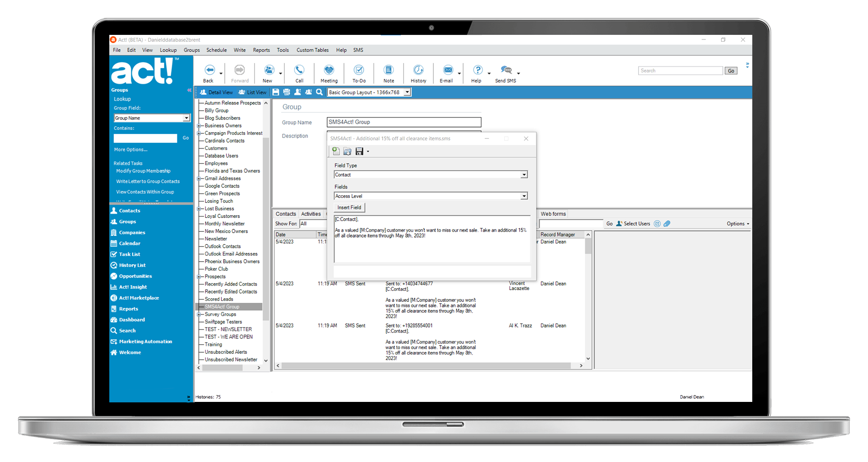
Task: Click More Options link in Lookup
Action: point(131,150)
